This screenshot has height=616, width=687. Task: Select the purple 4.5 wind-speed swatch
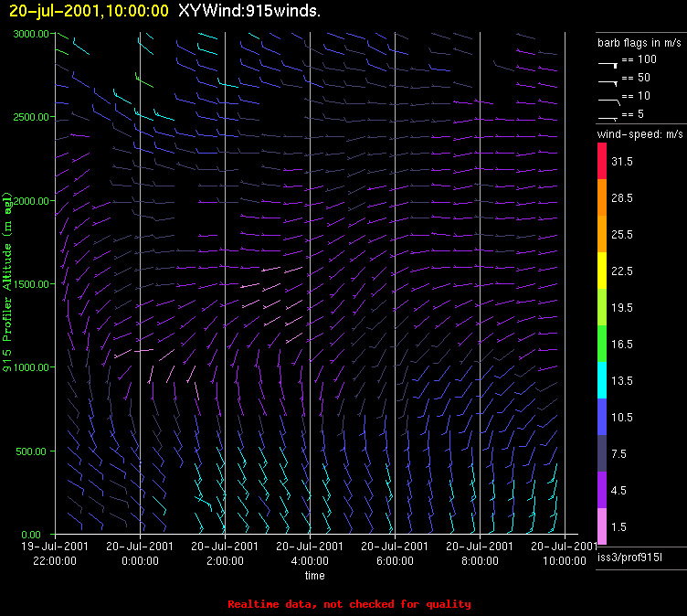(602, 490)
